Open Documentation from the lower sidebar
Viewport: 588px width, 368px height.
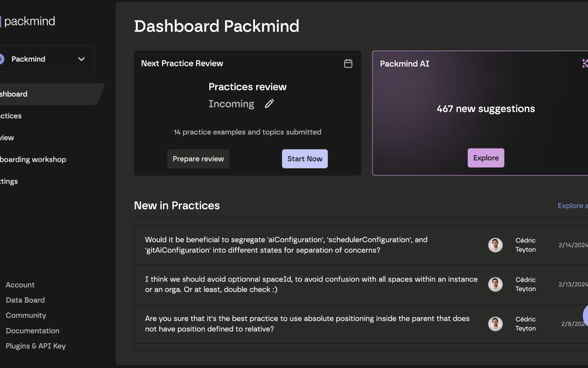tap(32, 330)
